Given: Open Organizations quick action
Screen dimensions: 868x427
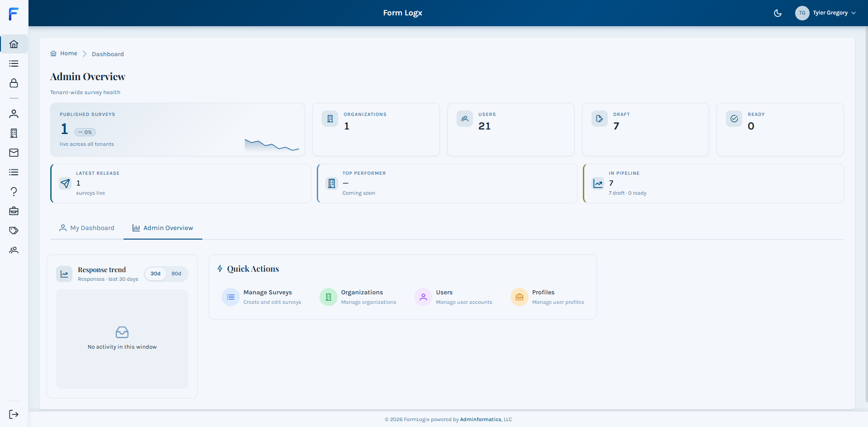Looking at the screenshot, I should (x=358, y=297).
